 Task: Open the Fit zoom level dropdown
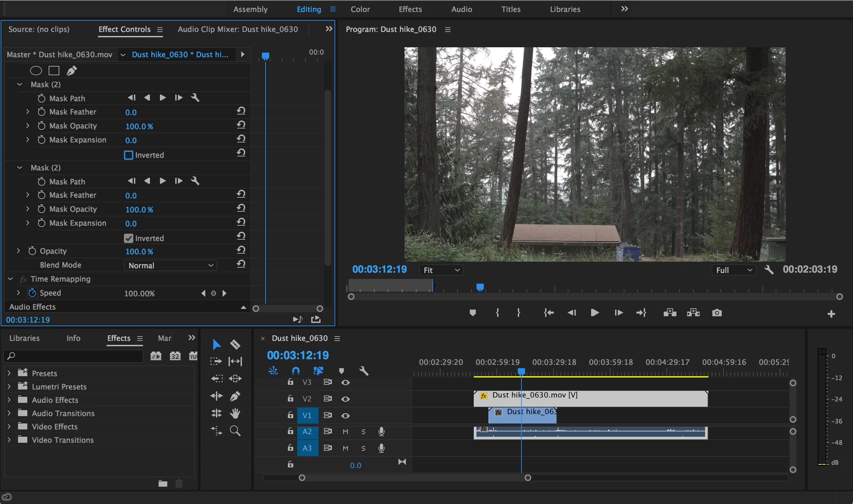tap(441, 270)
